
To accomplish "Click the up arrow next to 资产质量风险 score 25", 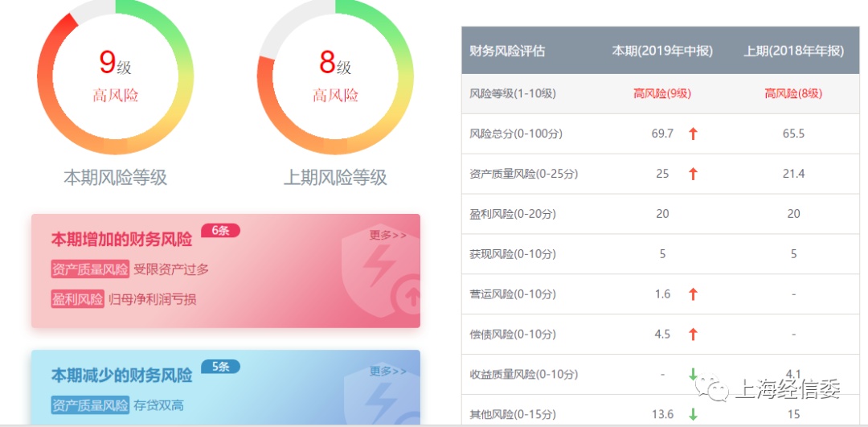I will pos(693,174).
